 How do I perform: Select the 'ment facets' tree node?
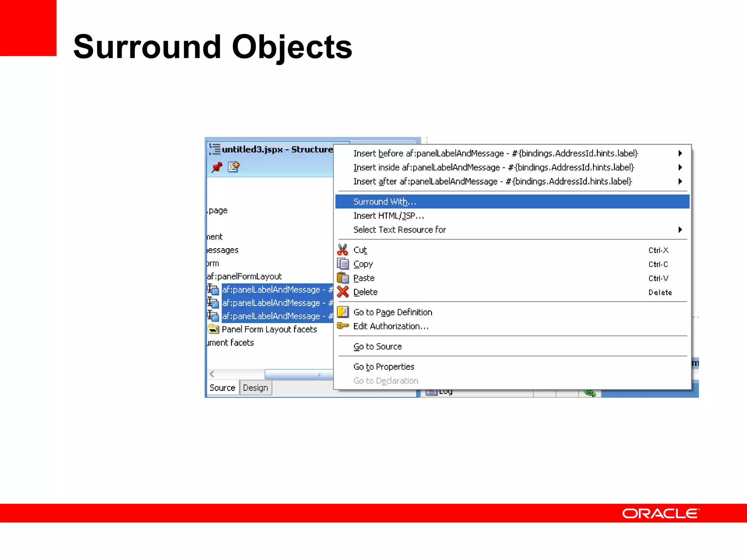click(x=230, y=343)
